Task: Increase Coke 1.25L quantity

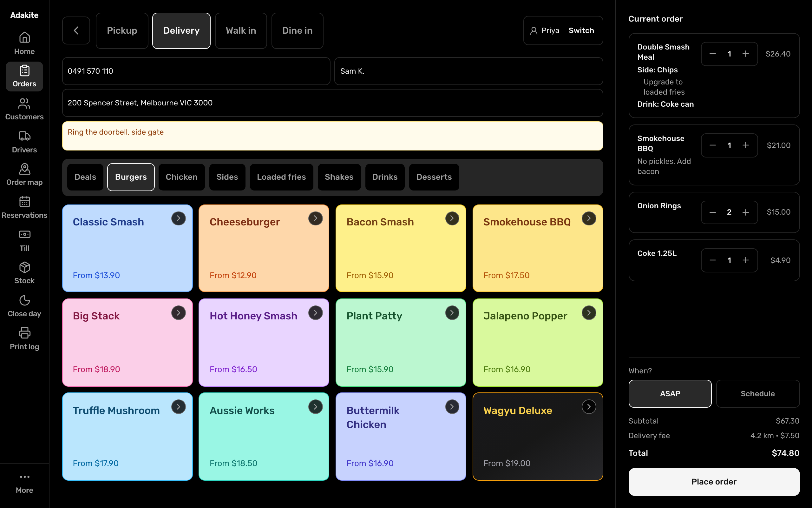Action: point(745,260)
